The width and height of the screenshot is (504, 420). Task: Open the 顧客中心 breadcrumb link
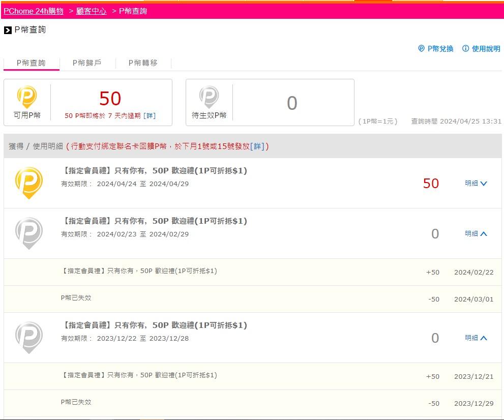92,11
